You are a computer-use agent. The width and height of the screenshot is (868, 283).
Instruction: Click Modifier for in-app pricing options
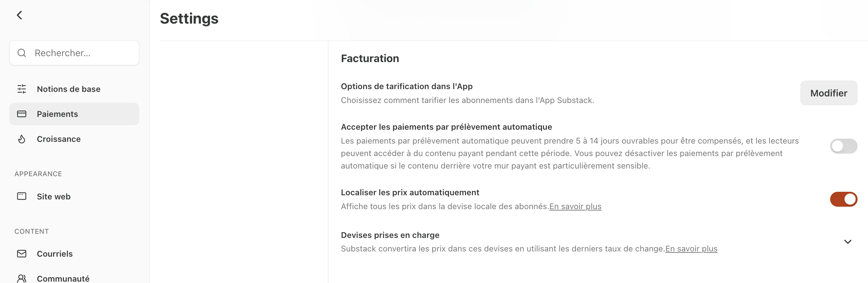pos(829,93)
